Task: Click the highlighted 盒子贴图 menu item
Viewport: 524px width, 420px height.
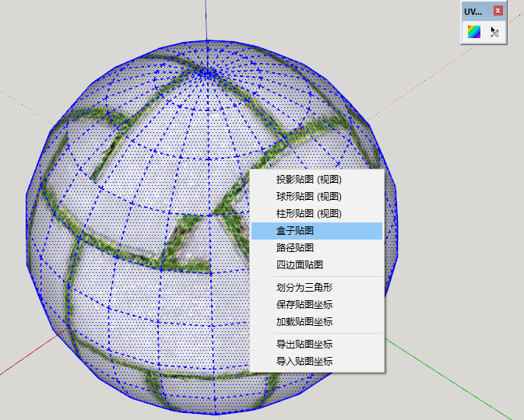Action: 294,231
